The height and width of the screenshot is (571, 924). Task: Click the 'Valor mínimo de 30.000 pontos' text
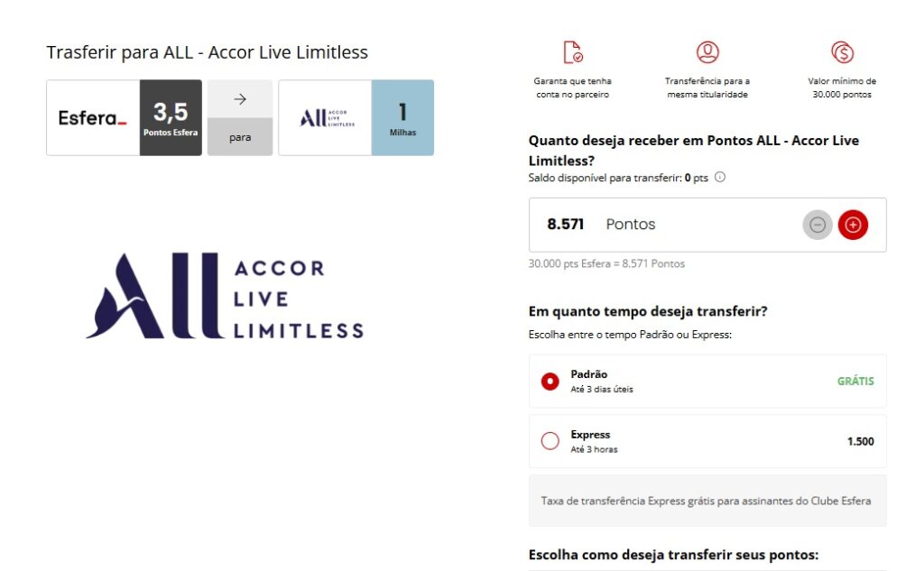(x=842, y=87)
